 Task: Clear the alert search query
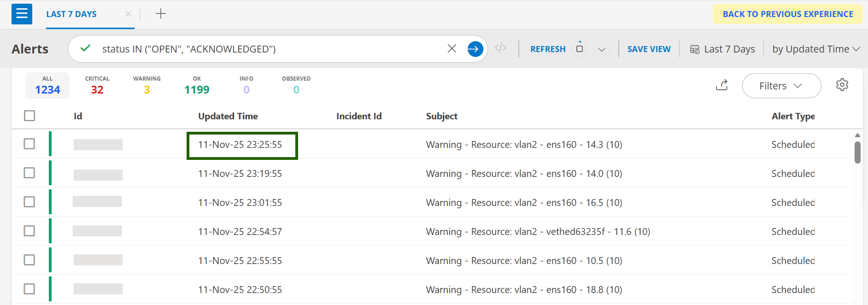452,49
